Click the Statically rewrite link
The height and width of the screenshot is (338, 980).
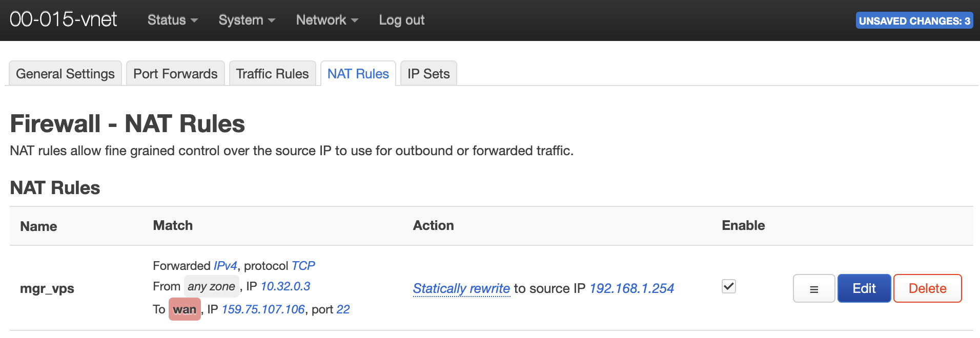point(461,288)
